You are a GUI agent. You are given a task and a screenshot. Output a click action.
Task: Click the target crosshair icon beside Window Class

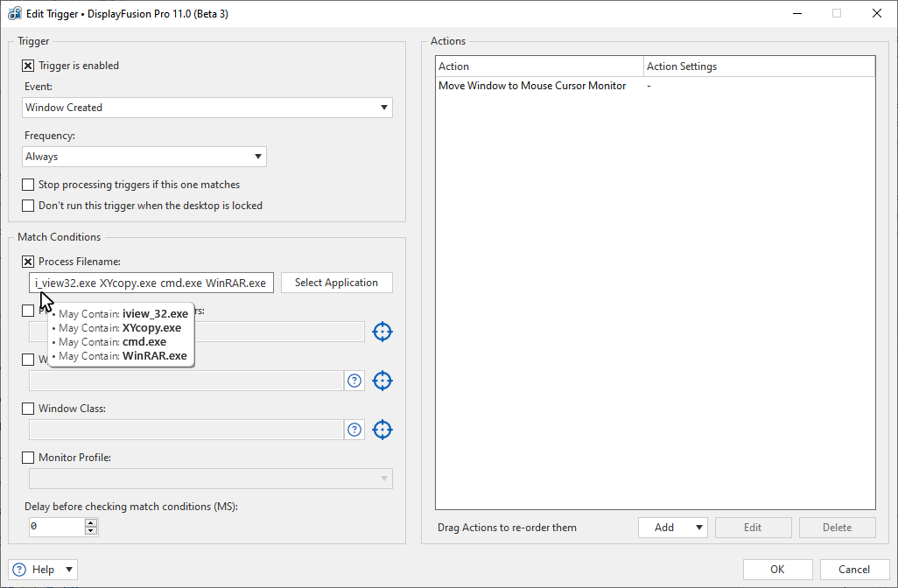[x=382, y=430]
